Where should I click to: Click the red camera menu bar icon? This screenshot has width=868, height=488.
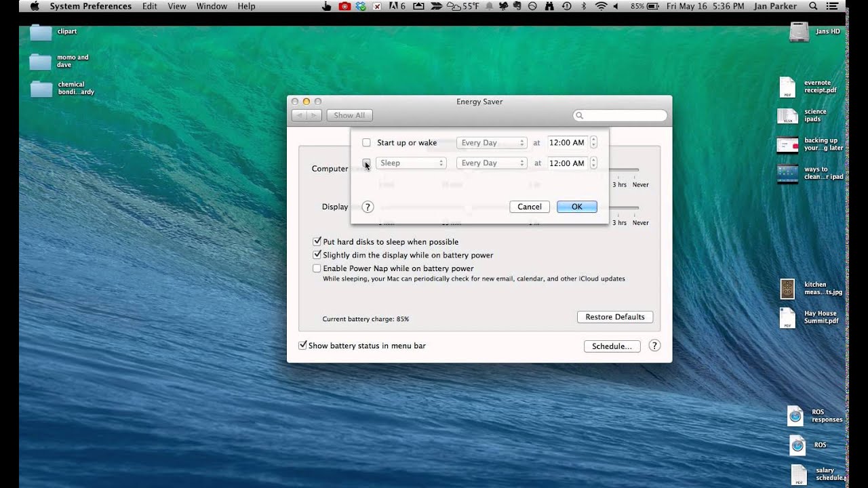344,6
